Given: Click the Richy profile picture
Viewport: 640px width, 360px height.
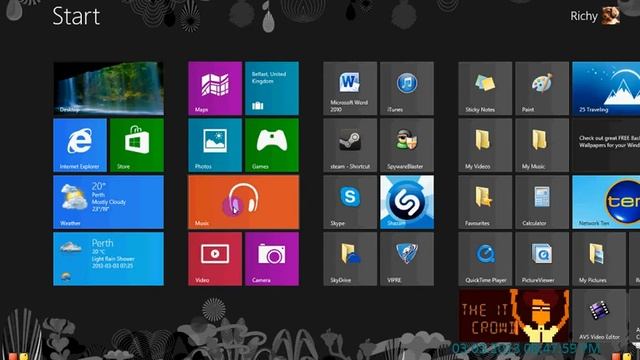Looking at the screenshot, I should [x=611, y=16].
